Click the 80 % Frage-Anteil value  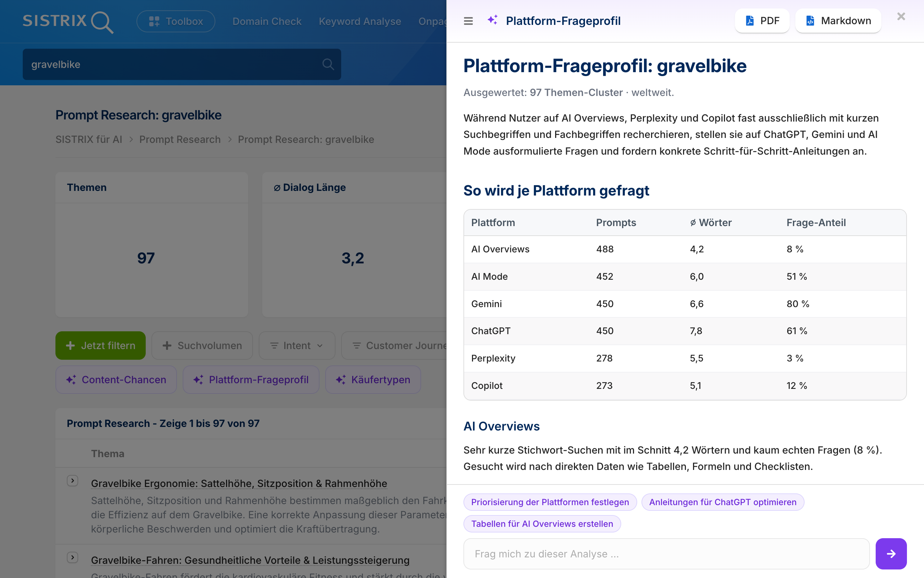coord(798,304)
